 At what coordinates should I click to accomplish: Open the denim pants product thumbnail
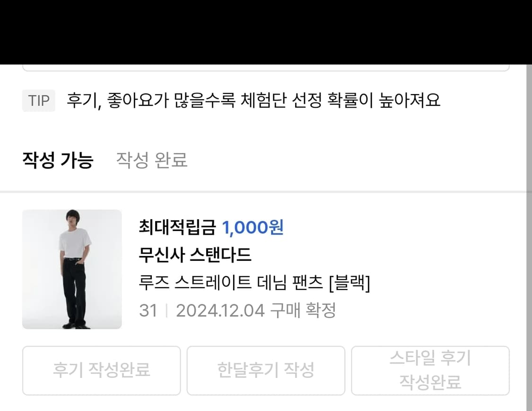(72, 269)
